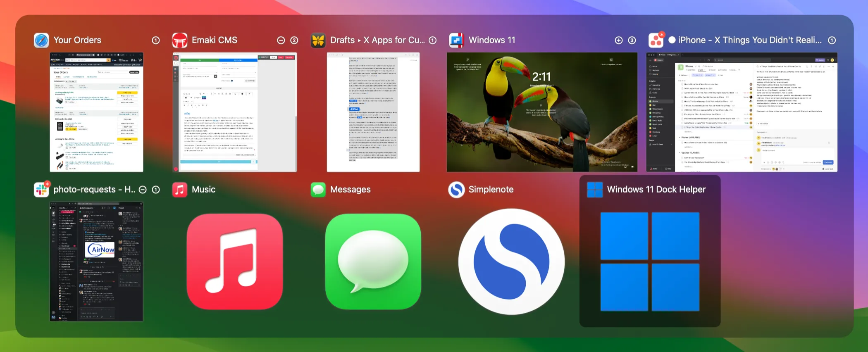
Task: Open the Drafts document window thumbnail
Action: point(373,112)
